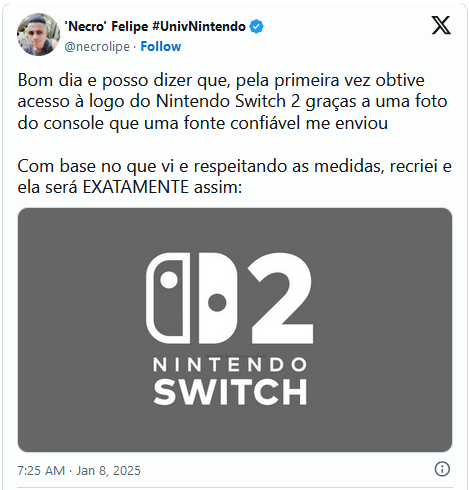
Task: Open the Switch 2 logo image
Action: (235, 330)
